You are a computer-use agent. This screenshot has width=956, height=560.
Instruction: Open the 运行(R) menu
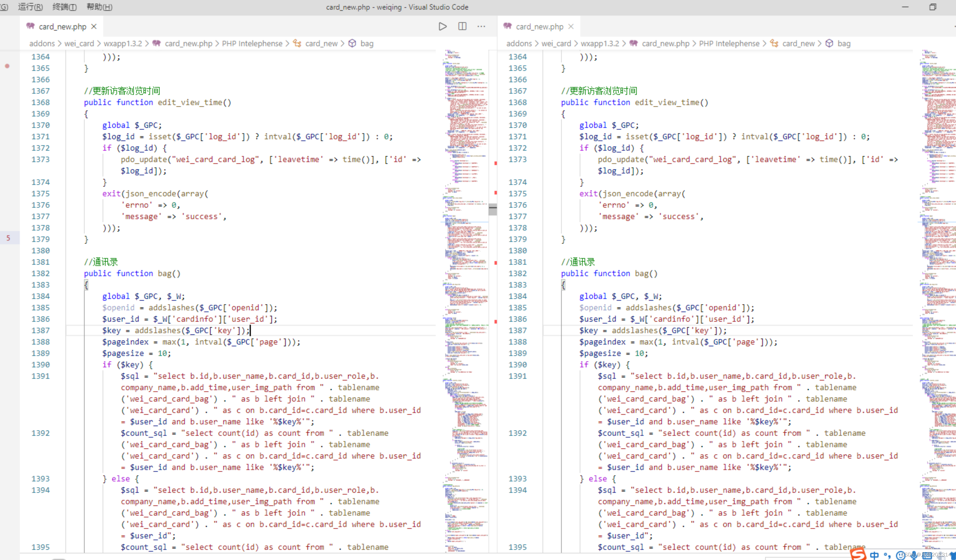click(30, 7)
